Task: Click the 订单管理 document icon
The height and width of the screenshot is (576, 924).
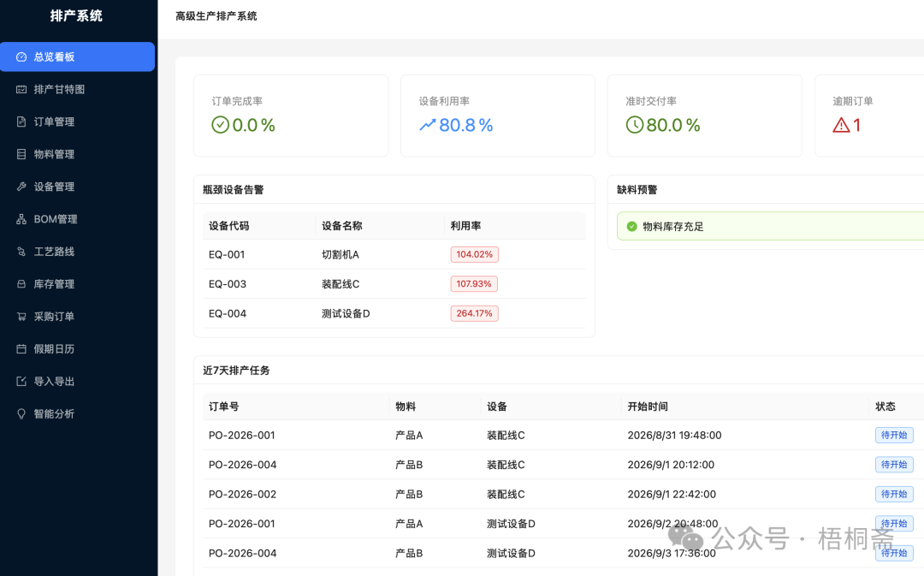Action: point(21,122)
